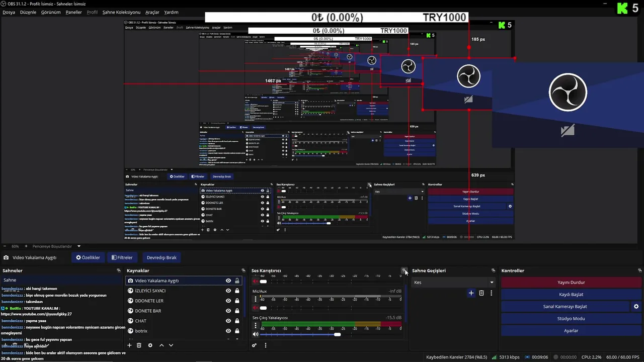
Task: Open Ayarlar settings button
Action: 571,330
